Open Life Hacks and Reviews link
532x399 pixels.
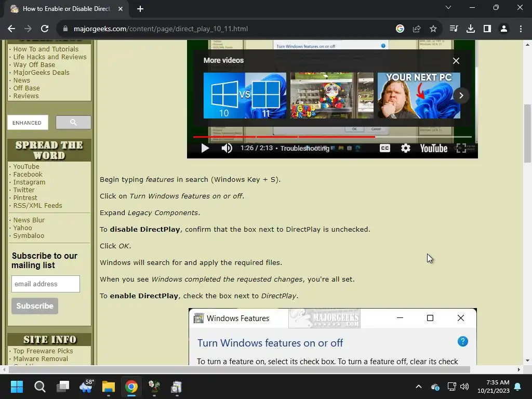pyautogui.click(x=50, y=57)
